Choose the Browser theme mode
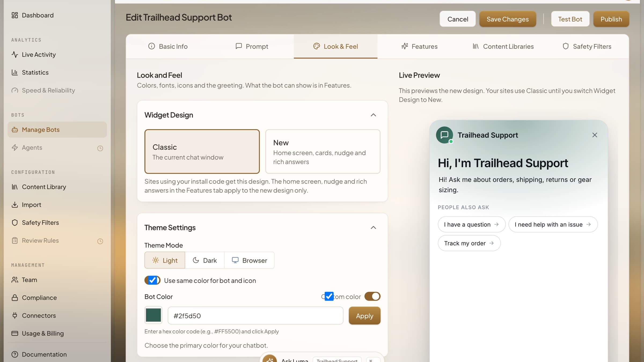 click(x=249, y=260)
